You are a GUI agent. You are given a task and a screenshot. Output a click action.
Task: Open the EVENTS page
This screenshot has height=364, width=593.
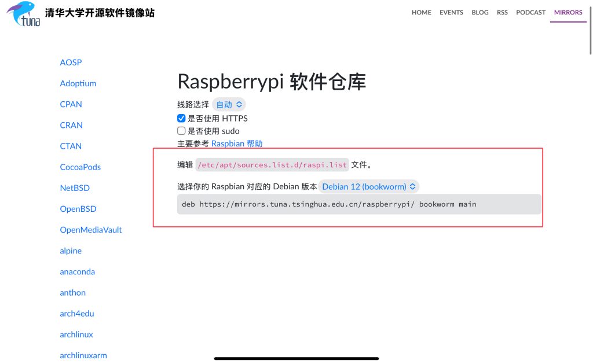tap(451, 12)
